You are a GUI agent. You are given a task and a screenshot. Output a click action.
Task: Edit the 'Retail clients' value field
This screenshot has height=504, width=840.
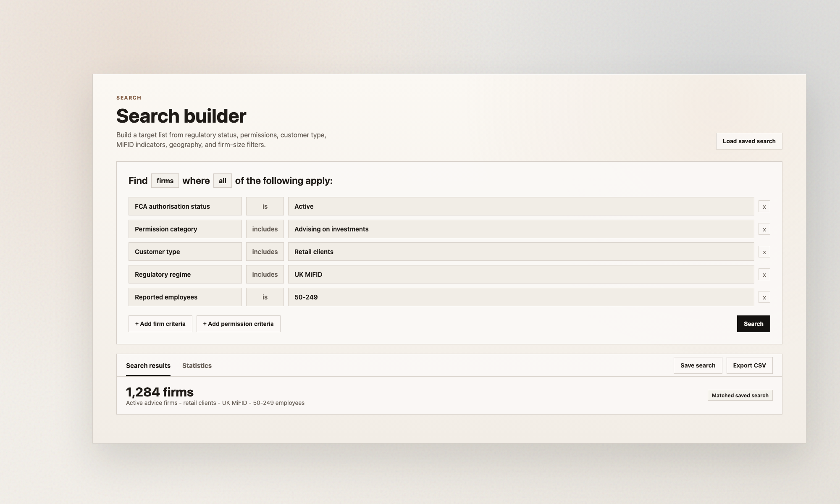521,252
